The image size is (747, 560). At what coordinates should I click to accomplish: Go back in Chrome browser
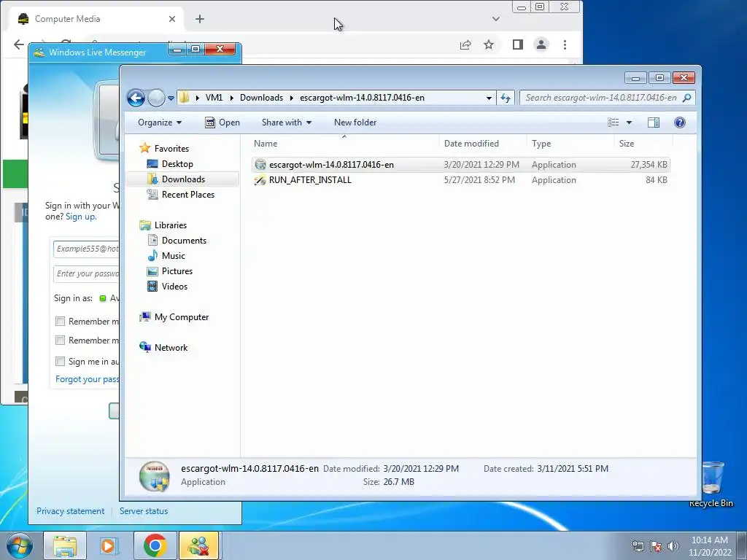click(x=18, y=44)
